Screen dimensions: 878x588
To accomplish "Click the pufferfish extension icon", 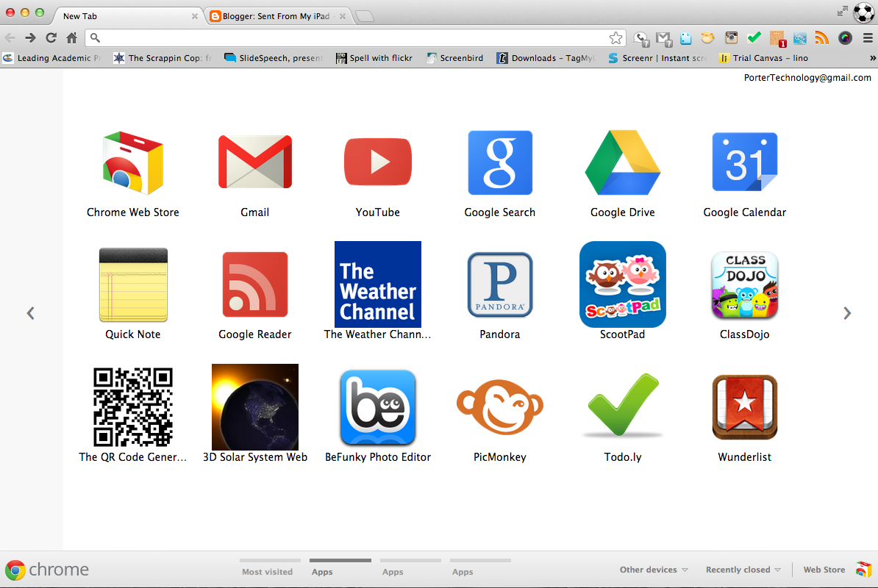I will [x=708, y=37].
